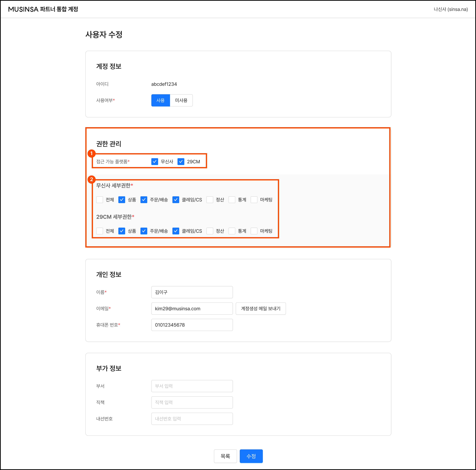The image size is (476, 470).
Task: Click the 부서 입력 field
Action: [x=192, y=386]
